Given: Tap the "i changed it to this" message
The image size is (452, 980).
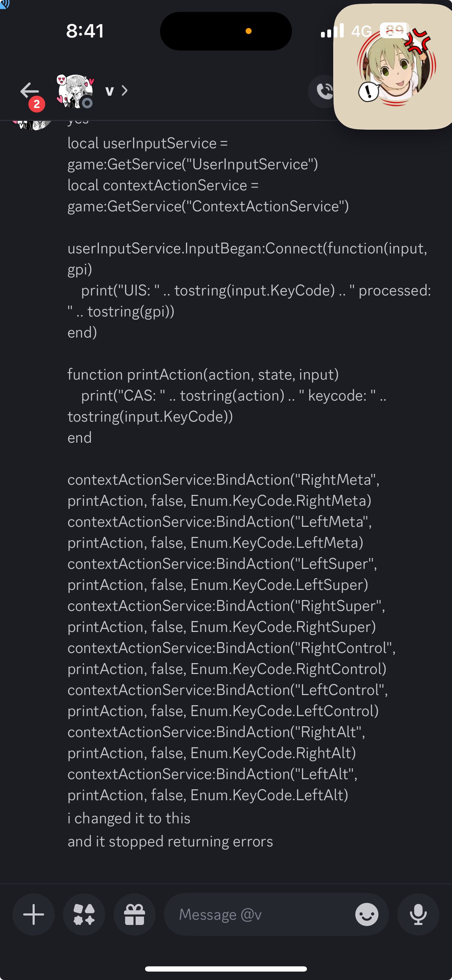Looking at the screenshot, I should 129,818.
